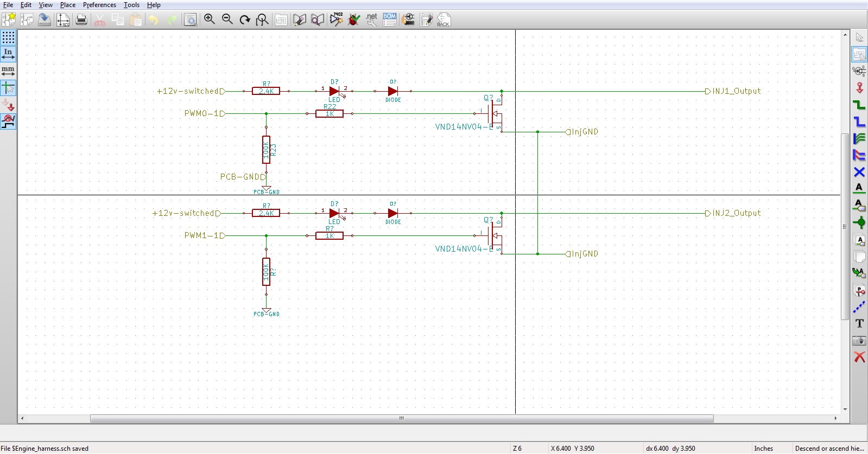Switch units to inches
This screenshot has width=868, height=454.
[x=8, y=54]
